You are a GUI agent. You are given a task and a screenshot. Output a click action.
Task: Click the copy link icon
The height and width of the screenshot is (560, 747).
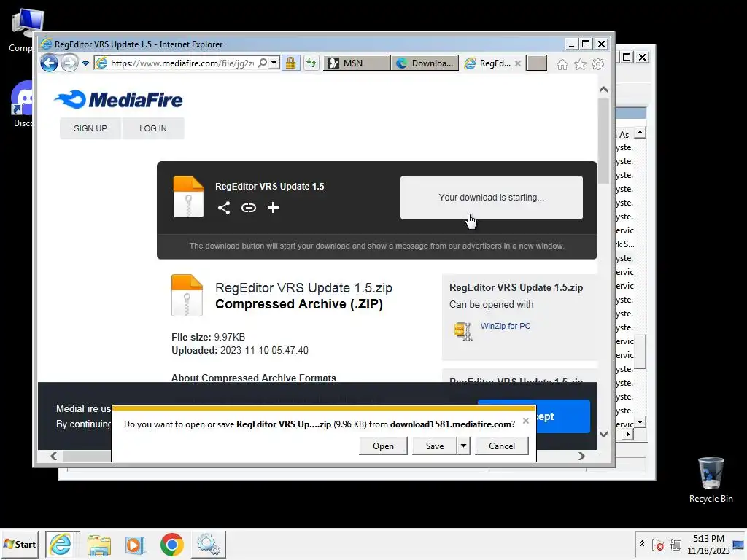point(249,208)
